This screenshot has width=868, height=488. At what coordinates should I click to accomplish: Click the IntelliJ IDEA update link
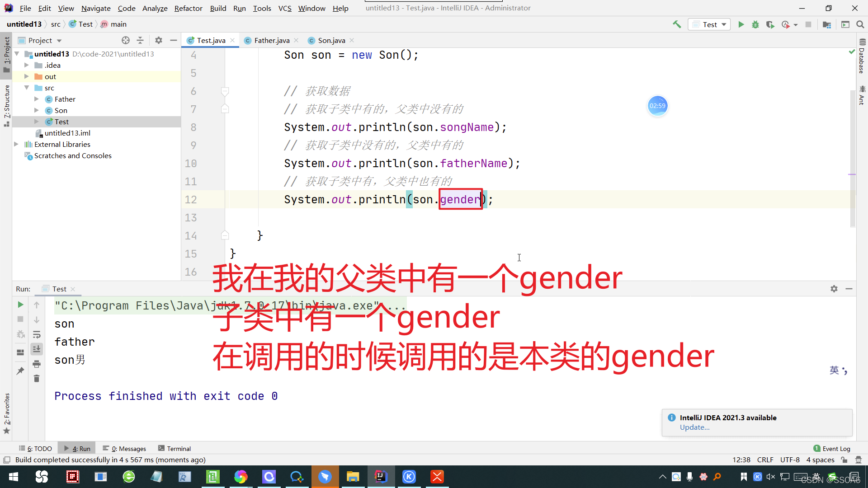(693, 428)
